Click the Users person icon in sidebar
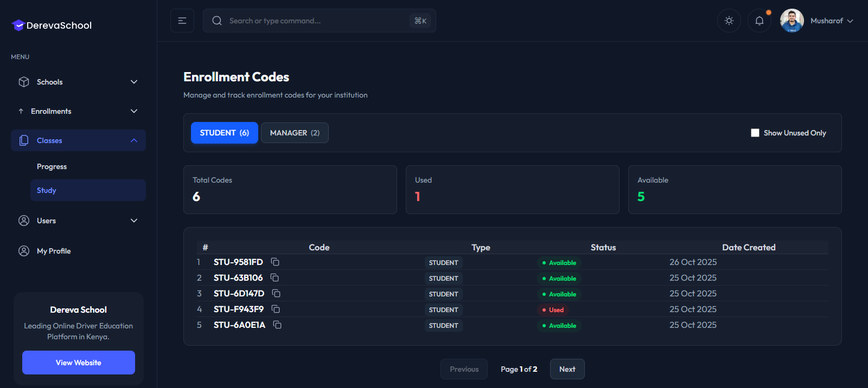868x388 pixels. pos(24,221)
